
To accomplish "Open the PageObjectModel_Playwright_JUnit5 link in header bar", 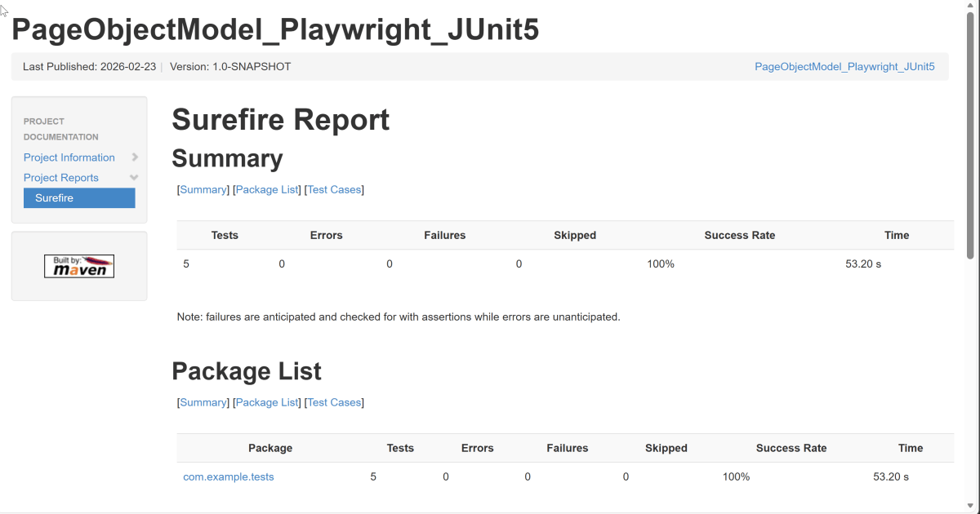I will tap(844, 67).
